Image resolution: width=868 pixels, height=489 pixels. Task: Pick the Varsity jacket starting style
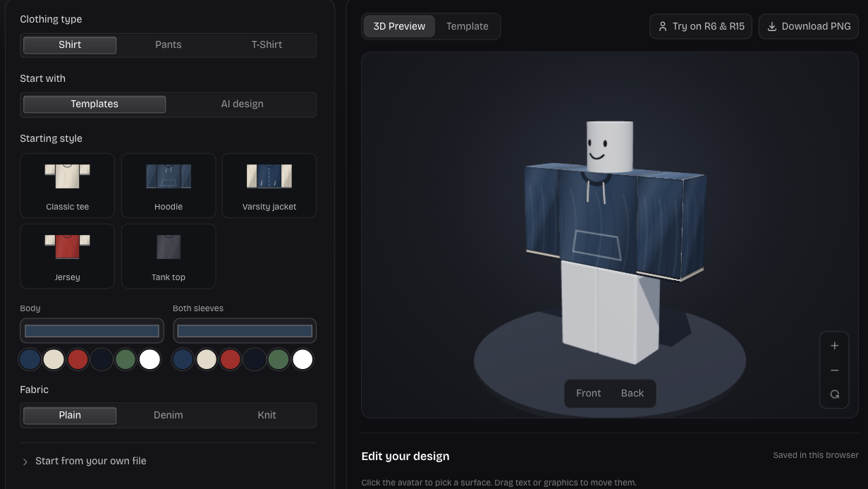tap(269, 186)
